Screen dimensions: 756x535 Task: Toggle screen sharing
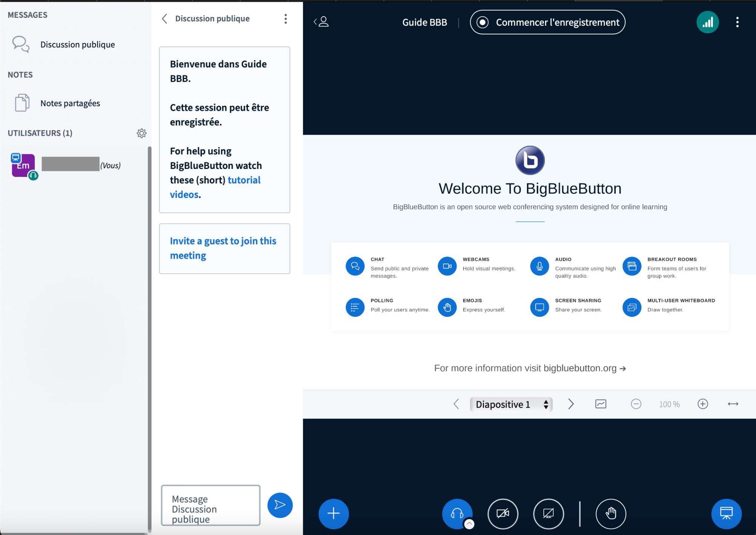coord(548,513)
